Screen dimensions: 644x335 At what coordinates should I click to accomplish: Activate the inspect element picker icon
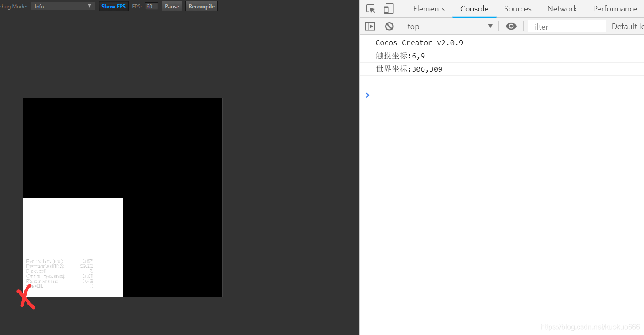tap(371, 9)
